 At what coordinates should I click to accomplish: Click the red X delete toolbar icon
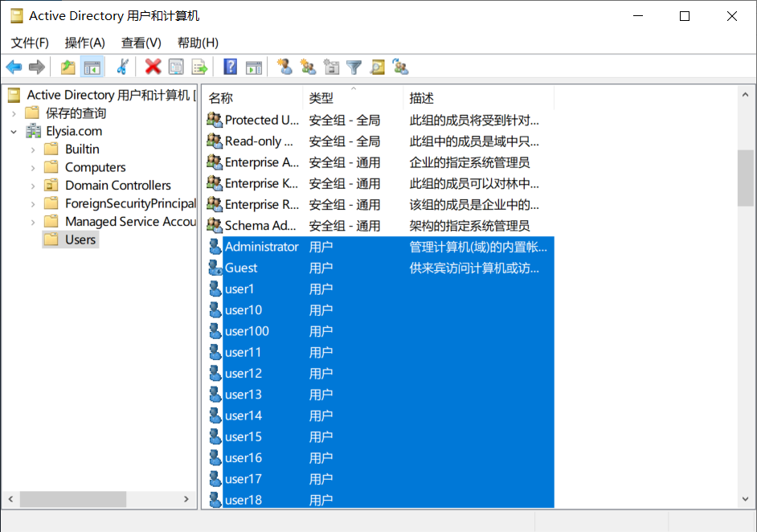tap(153, 67)
